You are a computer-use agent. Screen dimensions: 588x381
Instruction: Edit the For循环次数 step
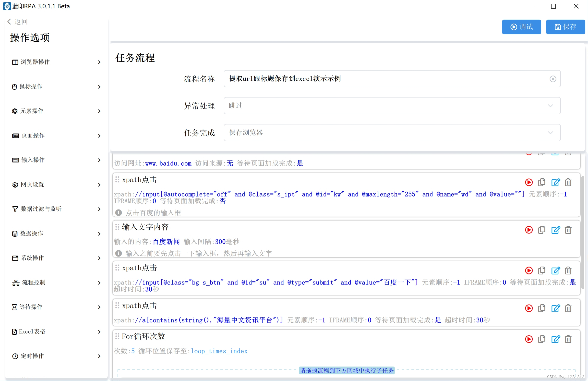(555, 339)
